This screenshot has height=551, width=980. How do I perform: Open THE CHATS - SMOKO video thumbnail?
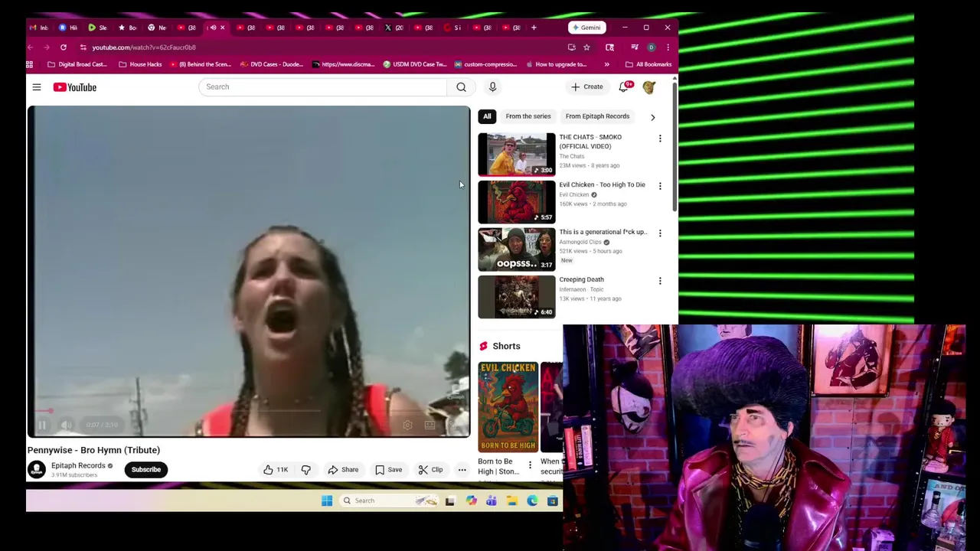point(517,155)
